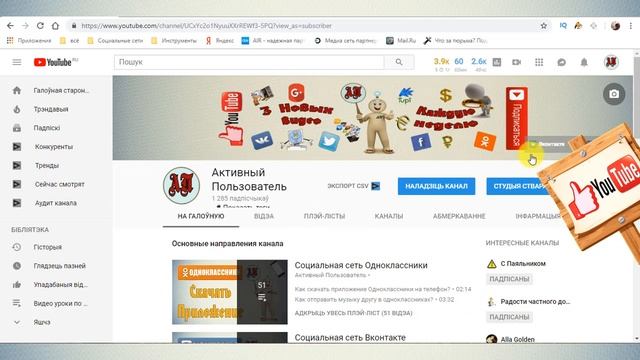This screenshot has width=640, height=360.
Task: Open Видео уроки playlist sidebar item
Action: pyautogui.click(x=56, y=303)
